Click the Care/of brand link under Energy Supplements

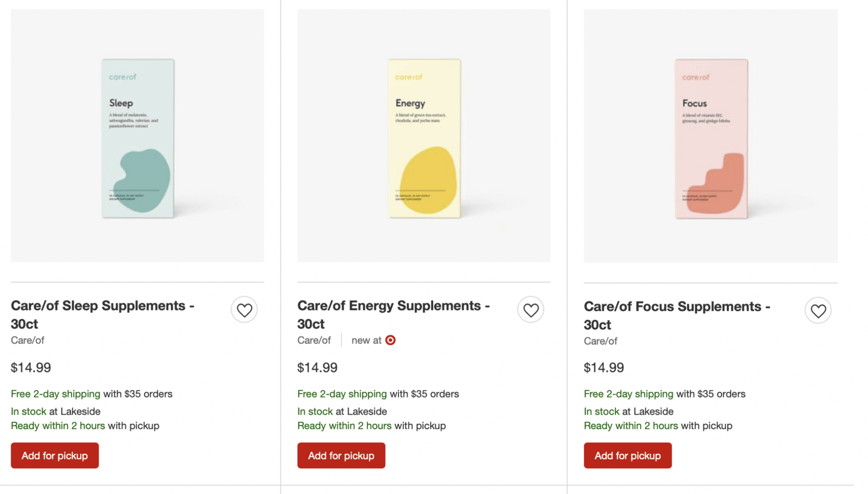(314, 340)
